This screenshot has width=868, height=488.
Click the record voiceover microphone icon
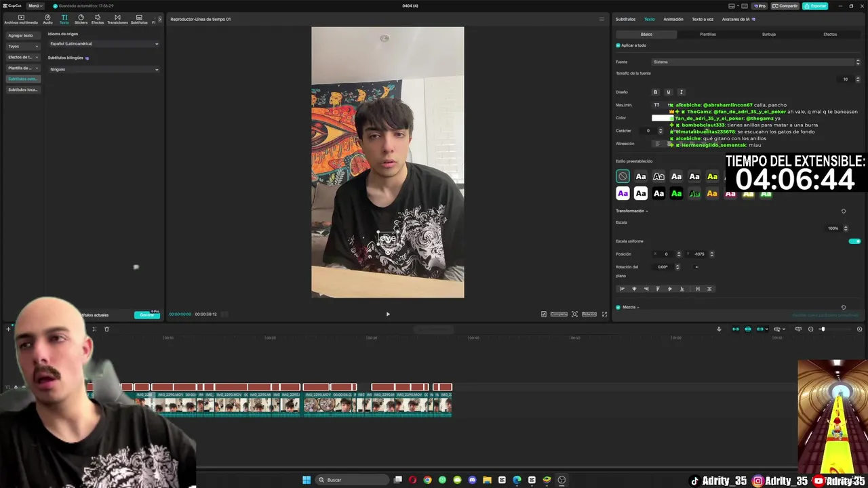click(719, 329)
